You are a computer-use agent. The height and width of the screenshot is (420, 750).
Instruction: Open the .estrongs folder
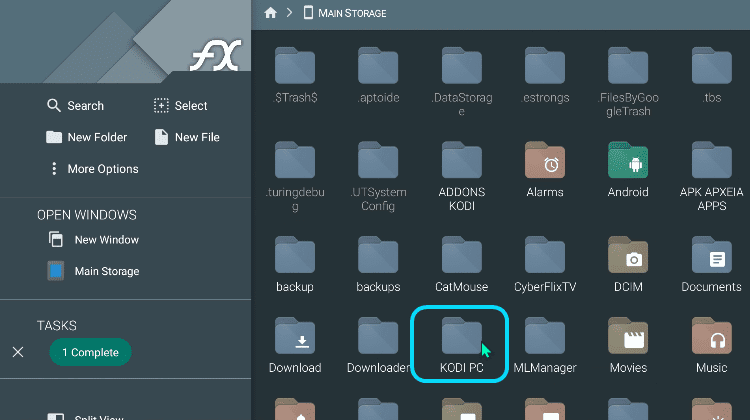[x=545, y=76]
